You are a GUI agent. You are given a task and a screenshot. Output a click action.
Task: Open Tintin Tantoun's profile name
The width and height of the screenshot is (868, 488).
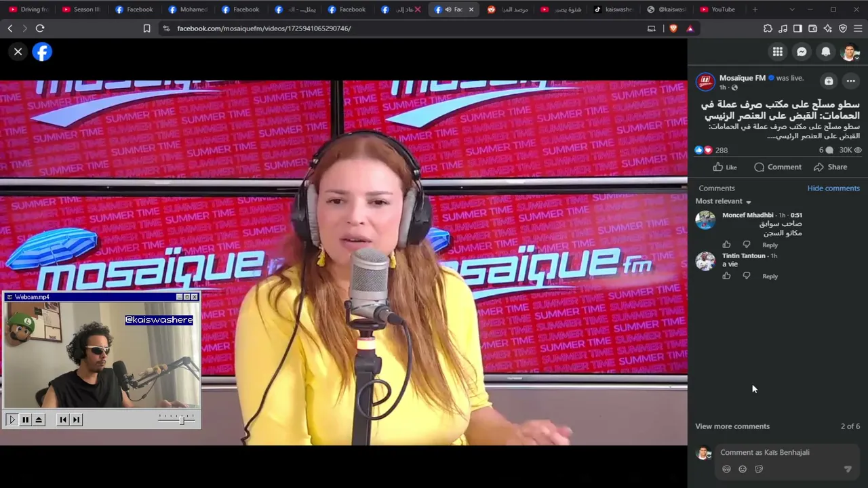point(743,256)
